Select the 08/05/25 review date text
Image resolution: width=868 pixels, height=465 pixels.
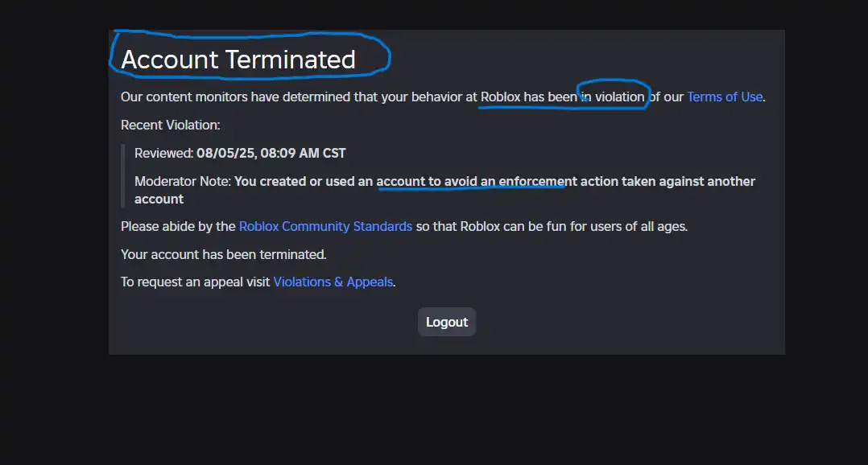point(225,153)
